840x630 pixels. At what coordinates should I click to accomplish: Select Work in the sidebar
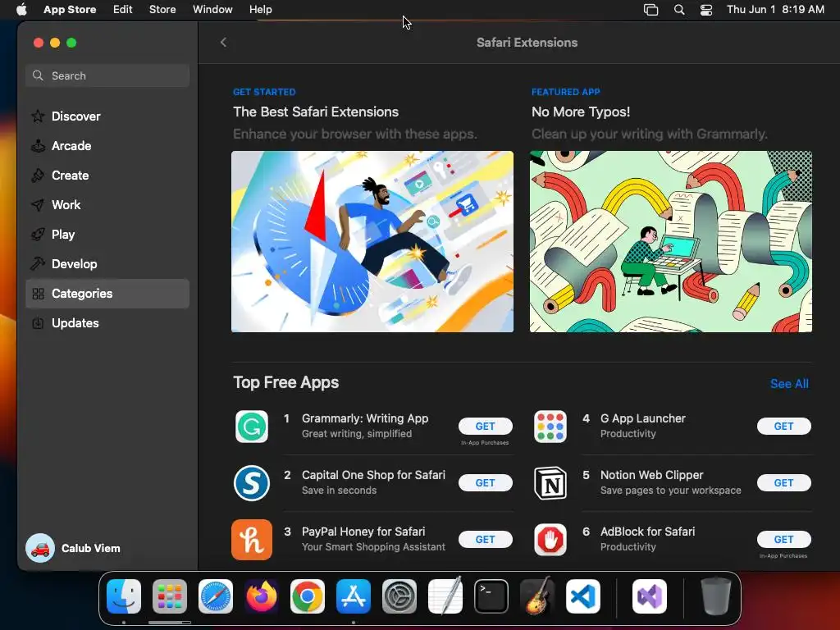coord(107,204)
